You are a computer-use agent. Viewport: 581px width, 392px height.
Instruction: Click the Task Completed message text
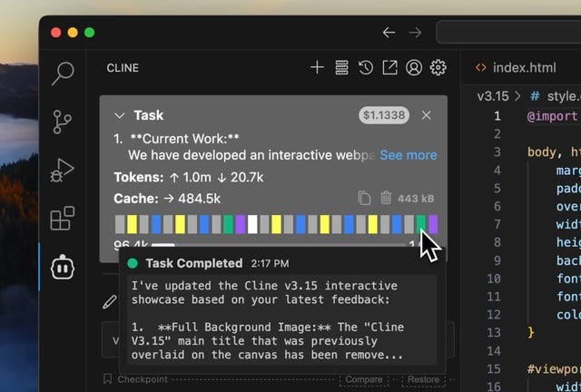267,320
